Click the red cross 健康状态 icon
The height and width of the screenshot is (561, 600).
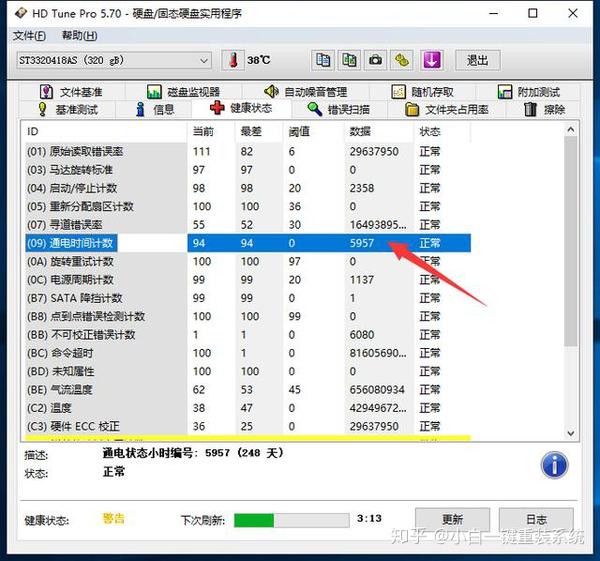[x=217, y=108]
